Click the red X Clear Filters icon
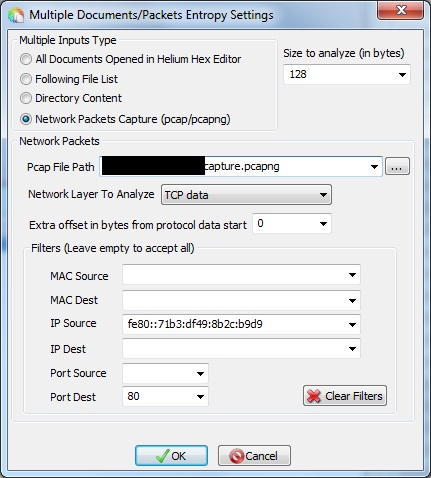The image size is (431, 478). pos(314,396)
